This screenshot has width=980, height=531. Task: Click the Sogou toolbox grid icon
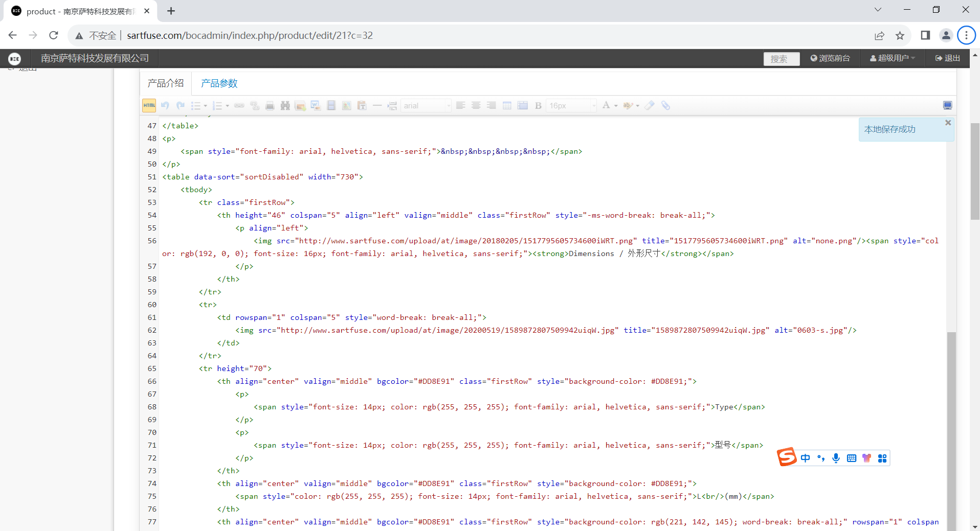pos(882,458)
